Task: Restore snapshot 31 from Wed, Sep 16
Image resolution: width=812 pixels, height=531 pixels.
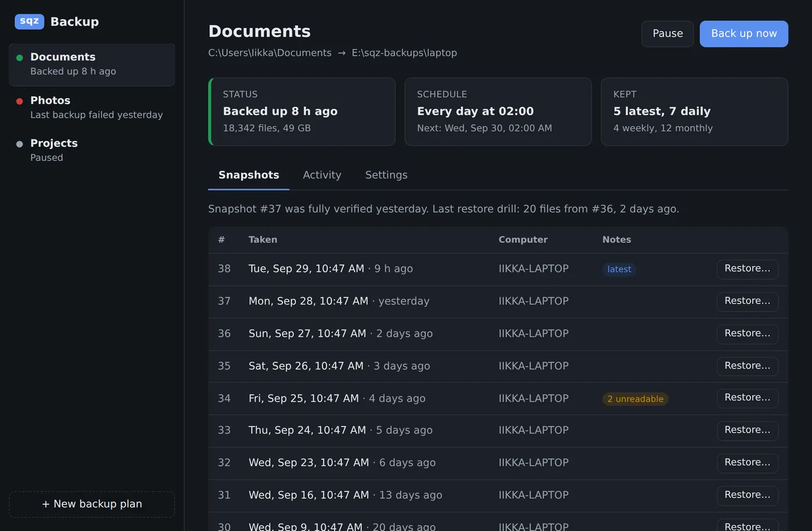Action: tap(748, 496)
